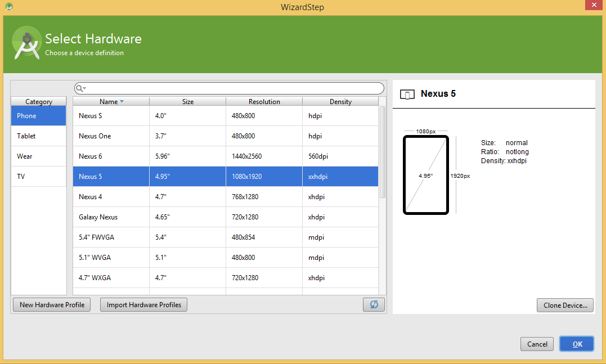Image resolution: width=606 pixels, height=364 pixels.
Task: Select the Phone category
Action: [39, 115]
